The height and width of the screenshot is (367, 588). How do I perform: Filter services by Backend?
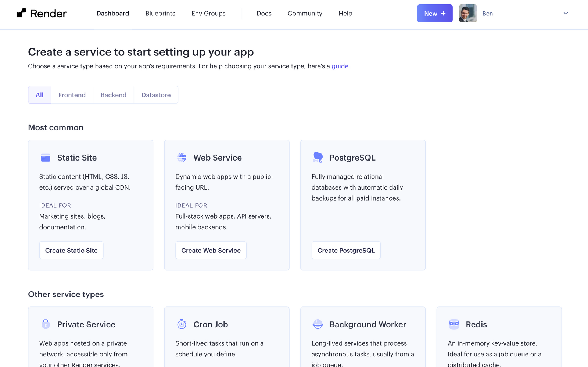click(114, 95)
